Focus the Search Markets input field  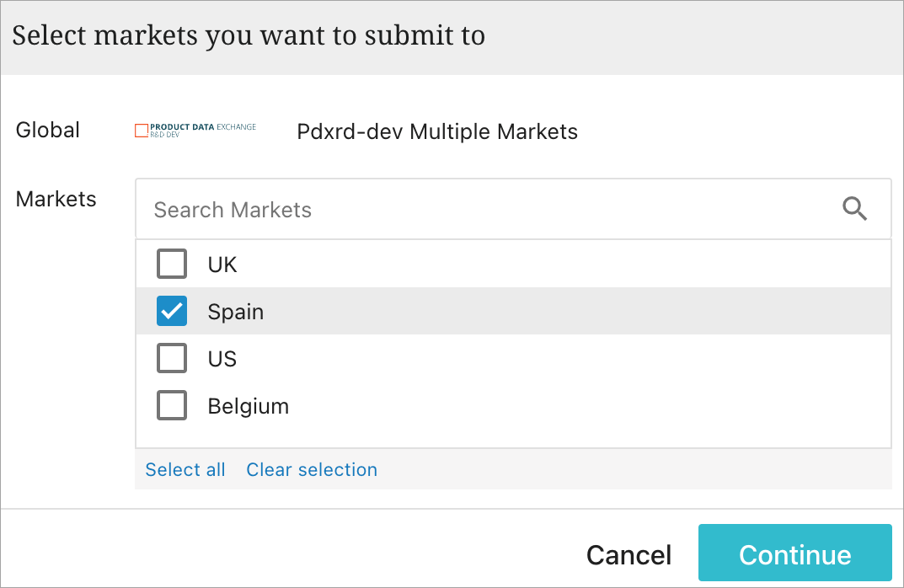(x=489, y=209)
